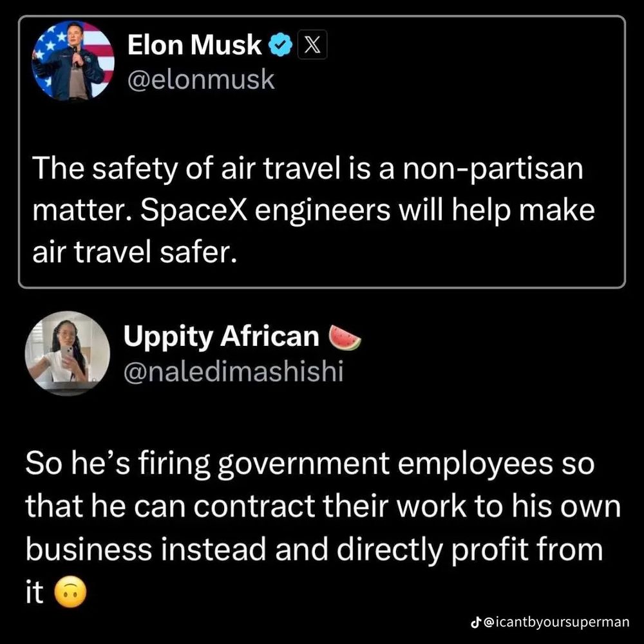Click the word "business" in the reply

point(89,551)
